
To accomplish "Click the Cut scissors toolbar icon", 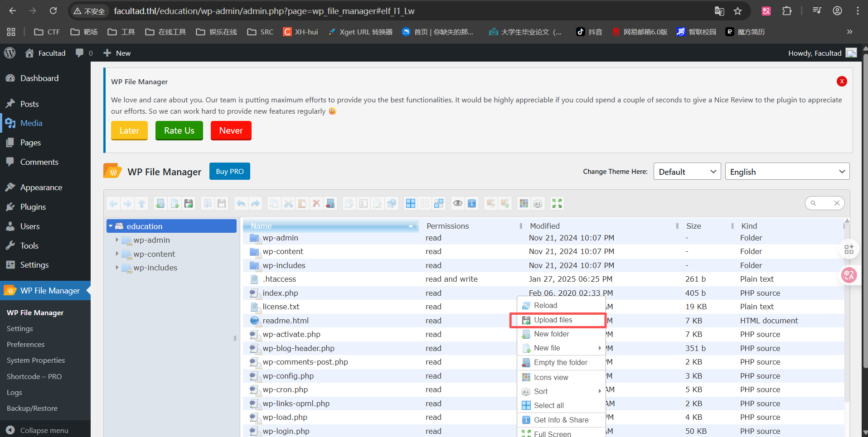I will (x=288, y=204).
